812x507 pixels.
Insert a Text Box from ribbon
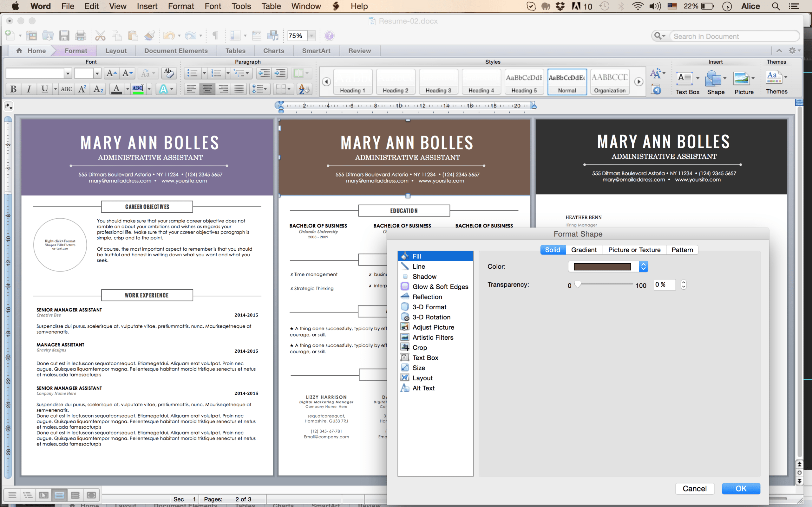point(687,82)
